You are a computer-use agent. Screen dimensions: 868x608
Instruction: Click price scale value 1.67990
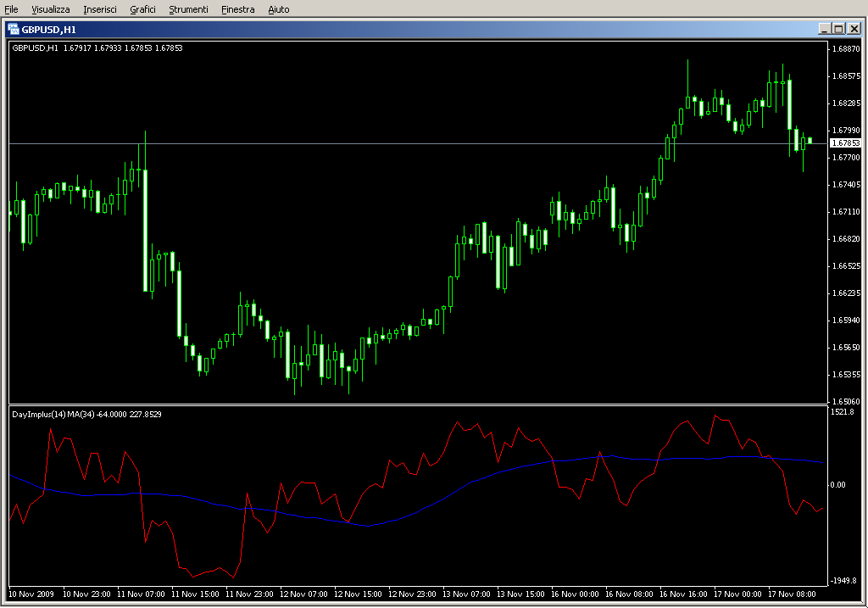846,130
